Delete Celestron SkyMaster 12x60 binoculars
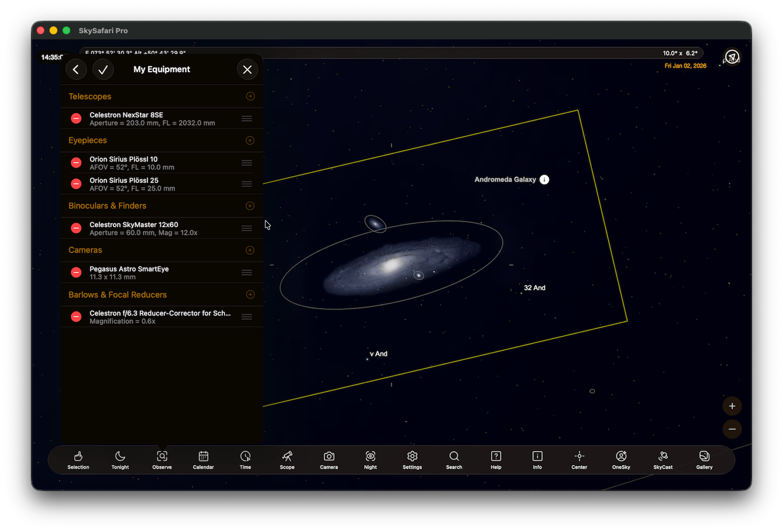783x532 pixels. coord(76,228)
